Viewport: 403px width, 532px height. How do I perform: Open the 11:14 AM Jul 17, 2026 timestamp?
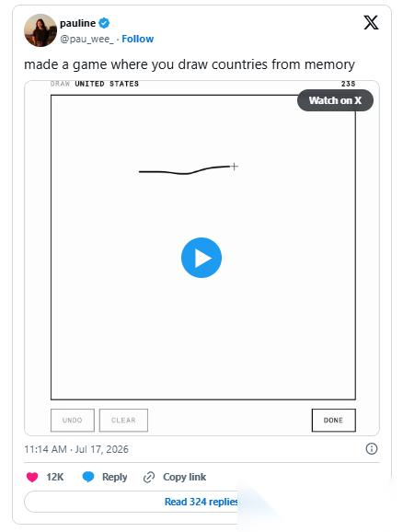(76, 449)
